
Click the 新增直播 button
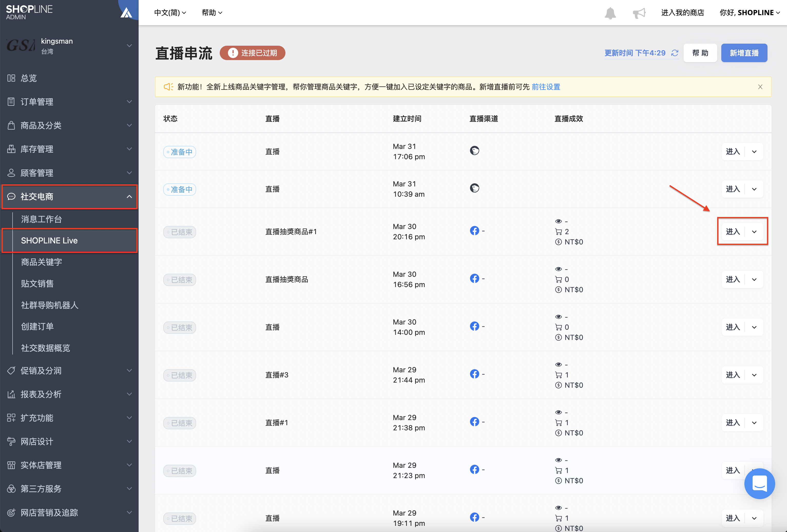click(744, 53)
